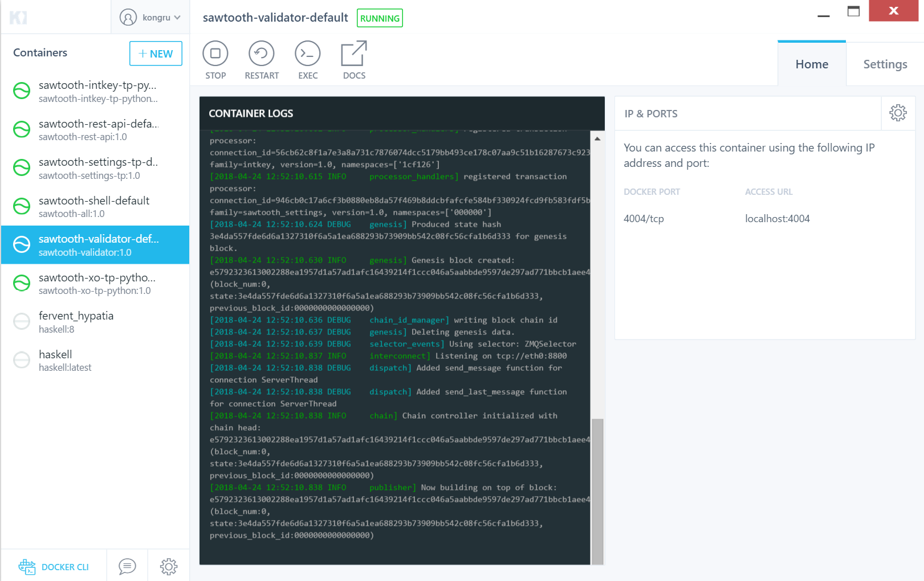Close the Kitematic window

(x=893, y=11)
